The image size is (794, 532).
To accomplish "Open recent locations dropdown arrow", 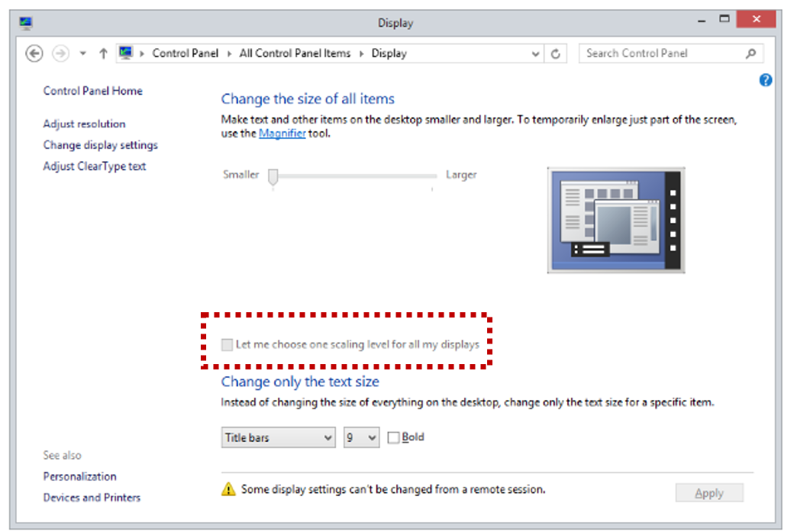I will (x=83, y=53).
